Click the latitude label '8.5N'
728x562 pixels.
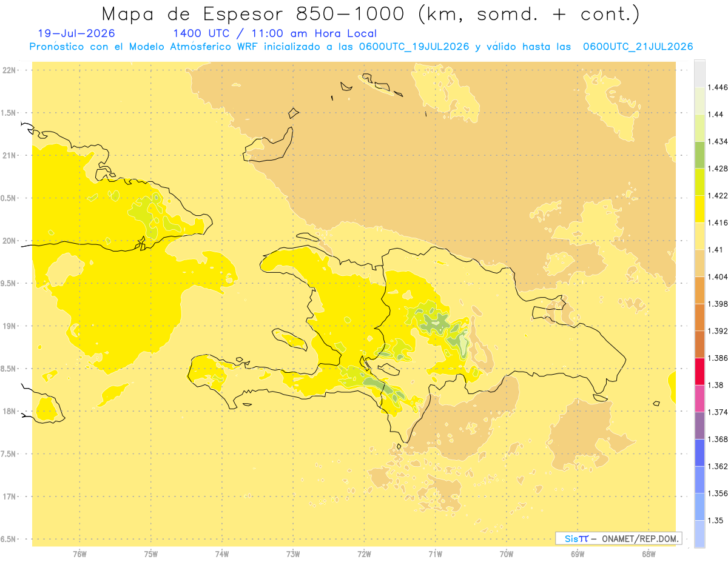tap(9, 369)
